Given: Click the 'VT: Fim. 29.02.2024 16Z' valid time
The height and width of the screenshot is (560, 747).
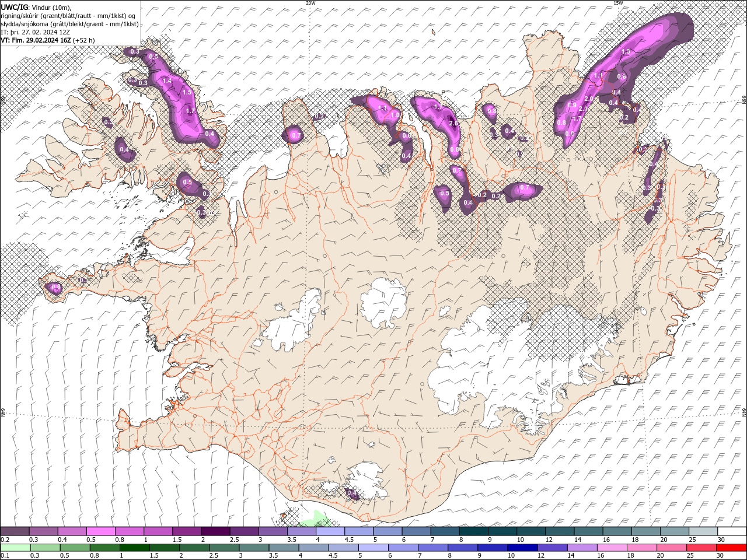Looking at the screenshot, I should [36, 40].
